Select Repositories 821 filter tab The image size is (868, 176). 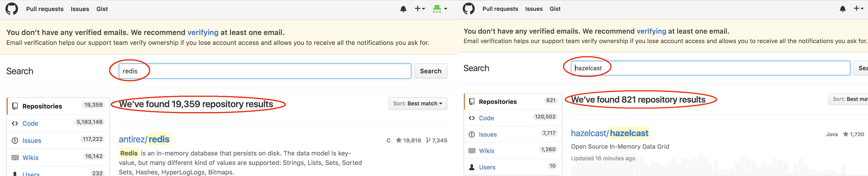point(513,102)
